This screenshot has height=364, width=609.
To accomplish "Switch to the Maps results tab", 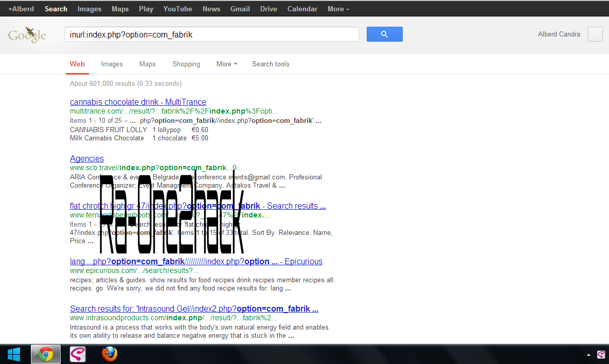I will point(148,64).
